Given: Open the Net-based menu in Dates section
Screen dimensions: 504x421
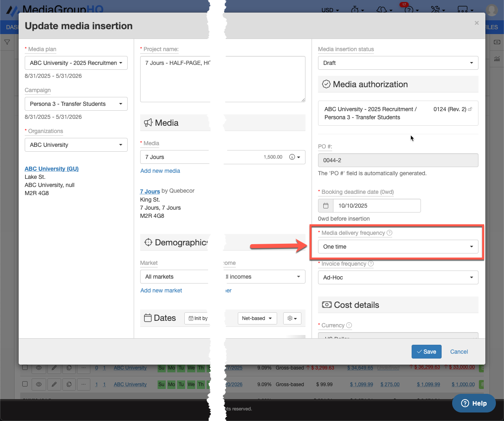Looking at the screenshot, I should (257, 318).
